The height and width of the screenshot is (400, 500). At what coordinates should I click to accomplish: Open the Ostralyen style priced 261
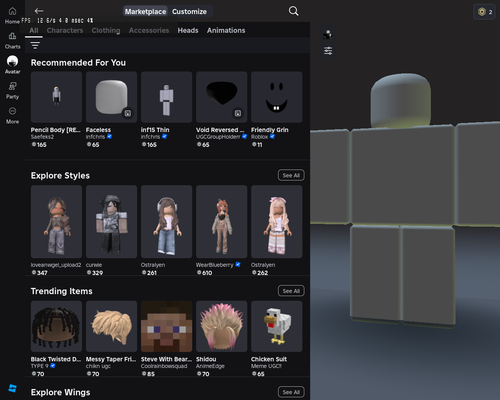point(166,222)
